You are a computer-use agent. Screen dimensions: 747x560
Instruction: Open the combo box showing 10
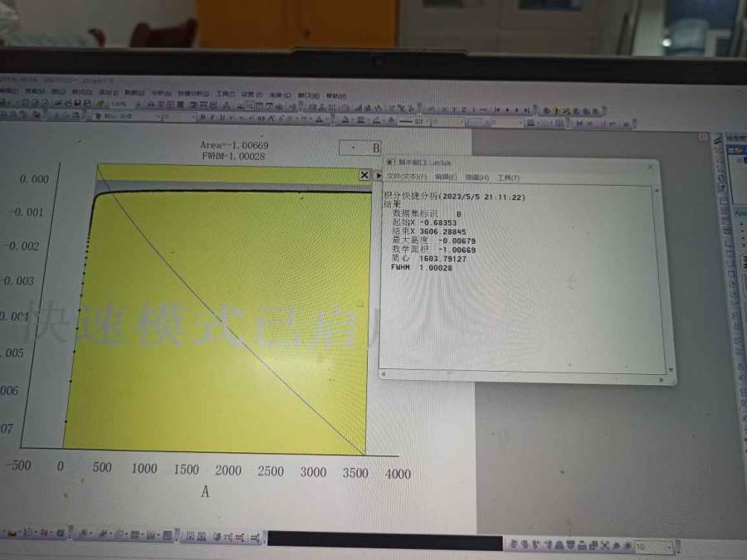[x=654, y=547]
